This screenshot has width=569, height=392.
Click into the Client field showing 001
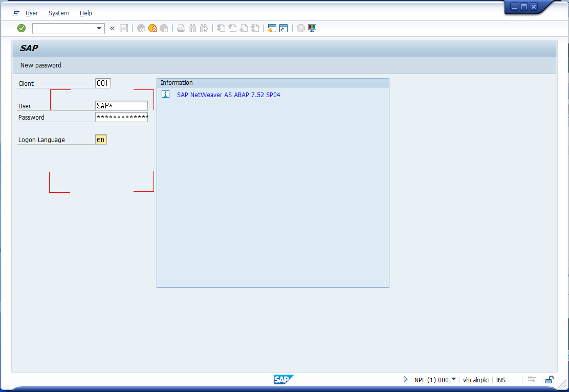[x=103, y=83]
